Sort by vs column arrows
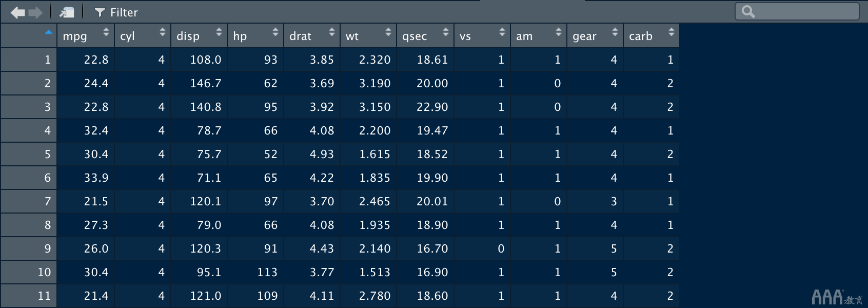Image resolution: width=868 pixels, height=308 pixels. (502, 32)
